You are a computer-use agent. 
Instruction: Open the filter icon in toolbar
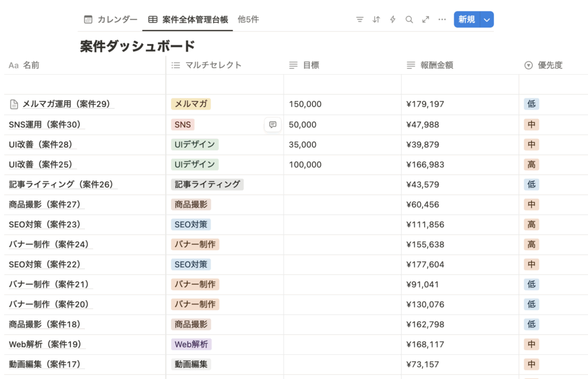coord(359,20)
